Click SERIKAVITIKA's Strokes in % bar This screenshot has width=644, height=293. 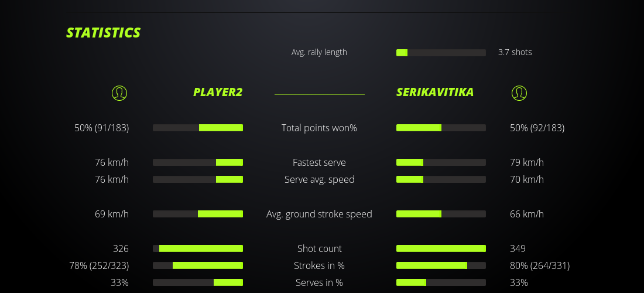[441, 265]
